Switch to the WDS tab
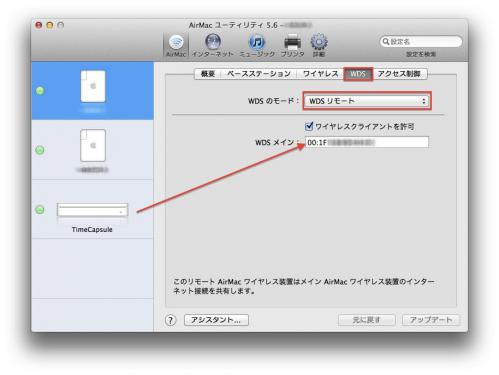The image size is (499, 375). [358, 74]
